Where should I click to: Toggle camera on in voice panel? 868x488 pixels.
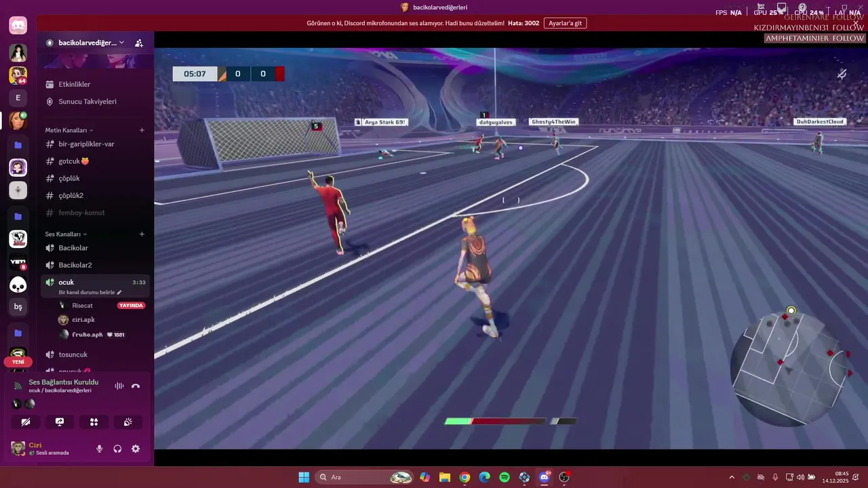[x=26, y=422]
